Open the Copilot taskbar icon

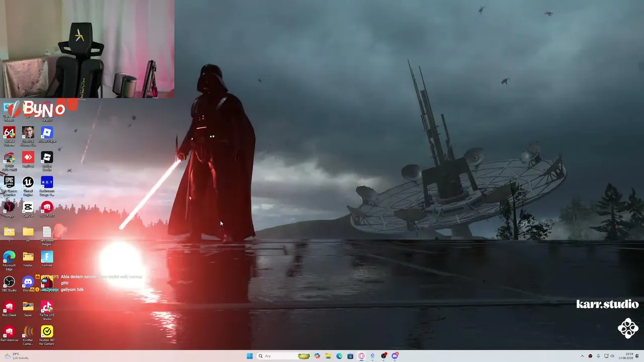click(x=317, y=356)
